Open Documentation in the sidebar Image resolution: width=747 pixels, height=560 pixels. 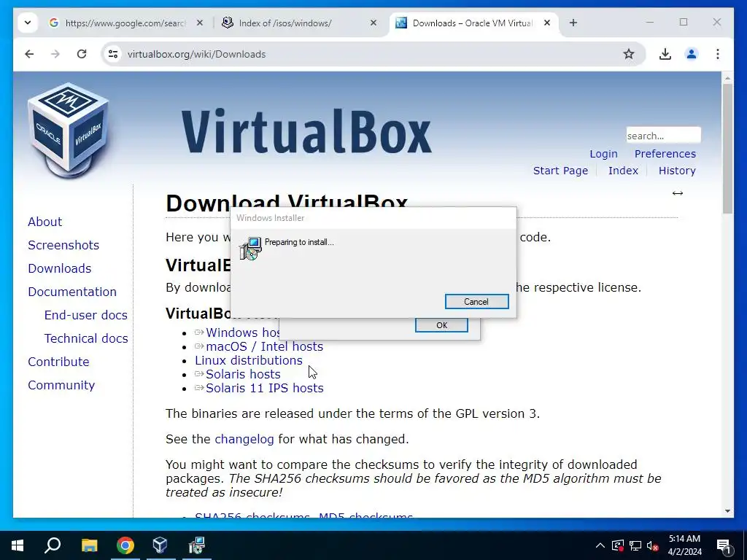tap(72, 292)
